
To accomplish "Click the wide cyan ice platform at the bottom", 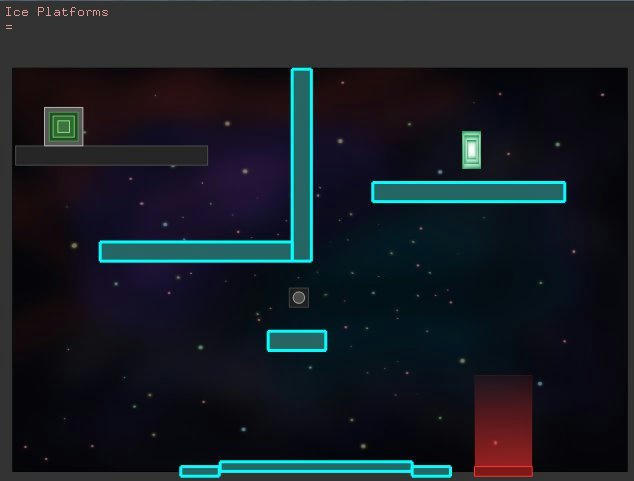I will (316, 467).
